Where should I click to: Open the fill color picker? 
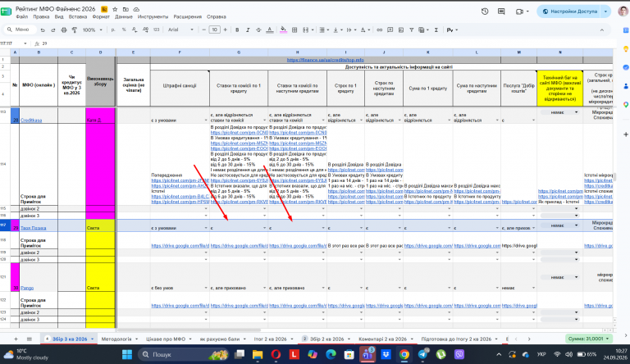[x=284, y=30]
